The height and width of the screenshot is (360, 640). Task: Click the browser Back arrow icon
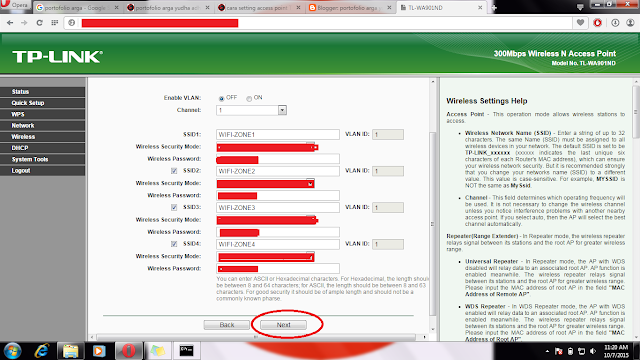click(x=10, y=23)
